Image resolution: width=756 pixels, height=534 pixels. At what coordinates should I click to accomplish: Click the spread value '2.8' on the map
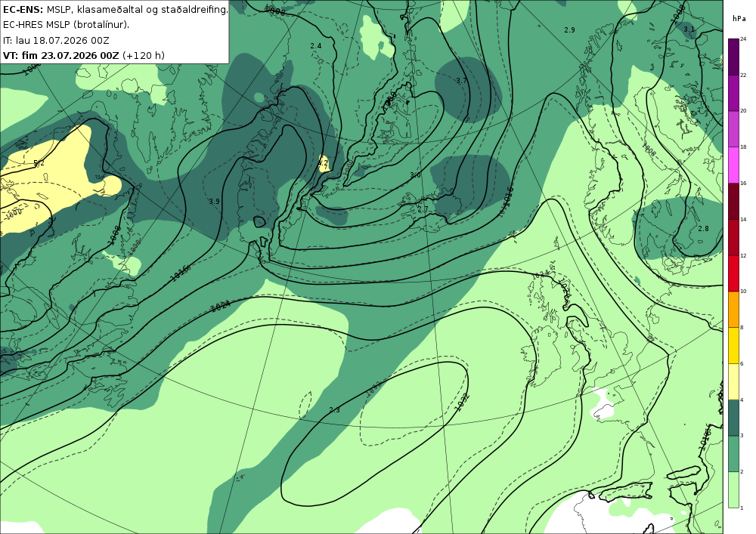703,229
